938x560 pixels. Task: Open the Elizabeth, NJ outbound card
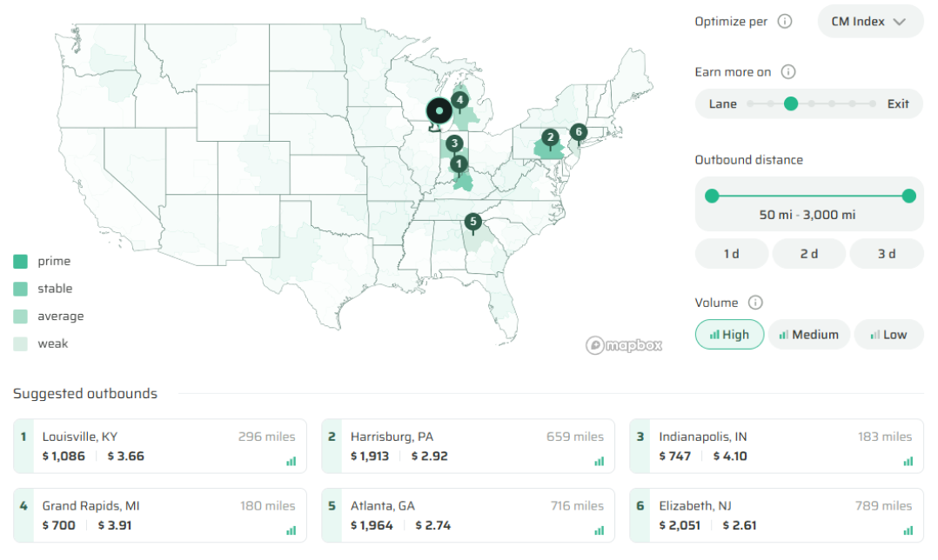pyautogui.click(x=776, y=516)
